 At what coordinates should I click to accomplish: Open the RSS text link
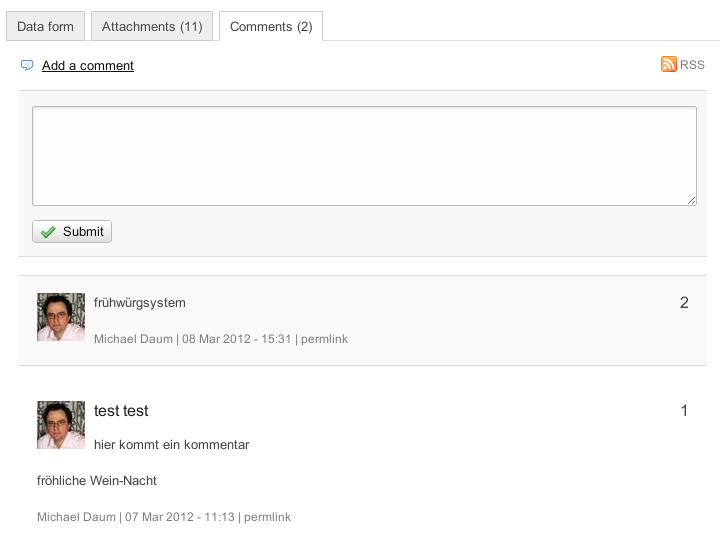(692, 65)
